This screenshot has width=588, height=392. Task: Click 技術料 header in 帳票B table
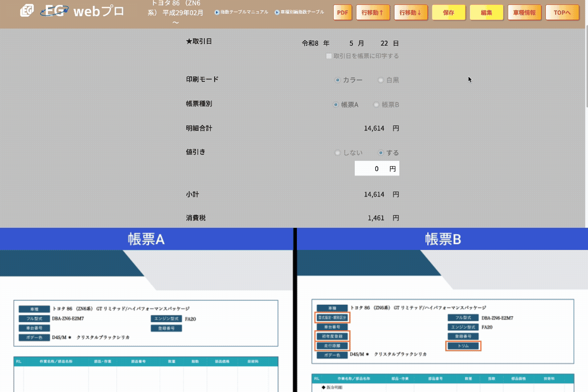pos(549,379)
